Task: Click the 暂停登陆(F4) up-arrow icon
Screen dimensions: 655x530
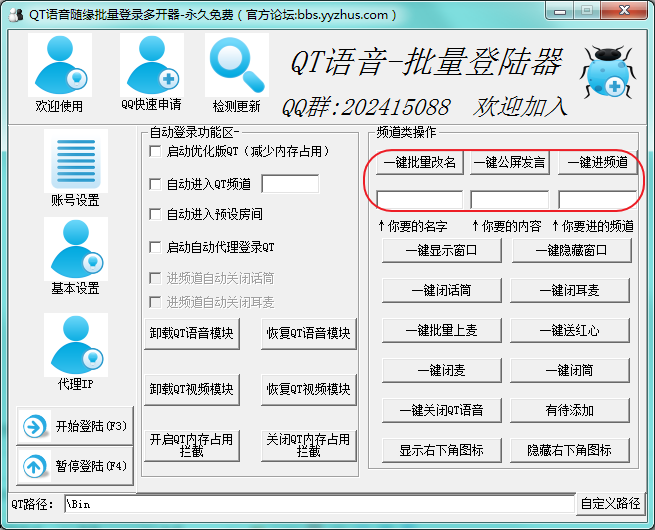Action: (35, 466)
